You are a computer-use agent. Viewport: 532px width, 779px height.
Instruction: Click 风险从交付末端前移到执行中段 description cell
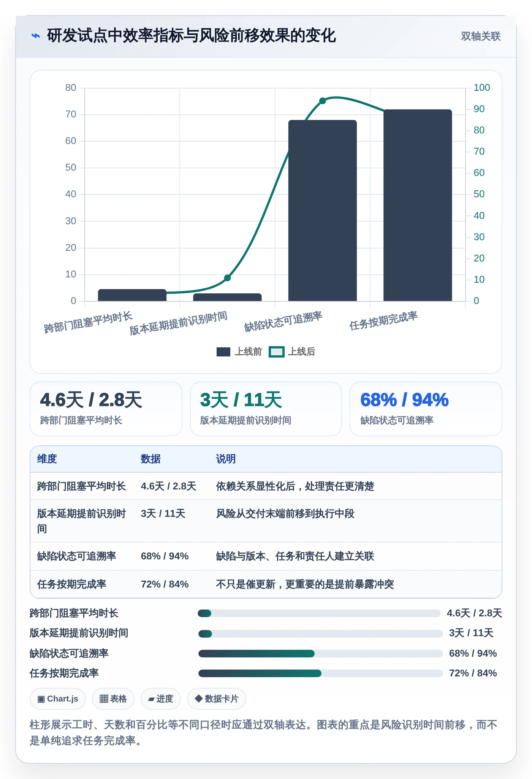[285, 514]
